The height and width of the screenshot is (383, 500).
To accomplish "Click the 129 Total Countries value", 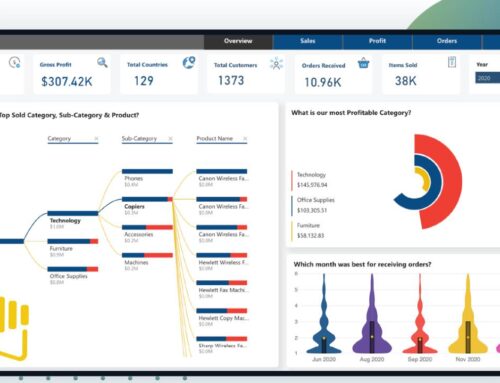I will pos(144,81).
